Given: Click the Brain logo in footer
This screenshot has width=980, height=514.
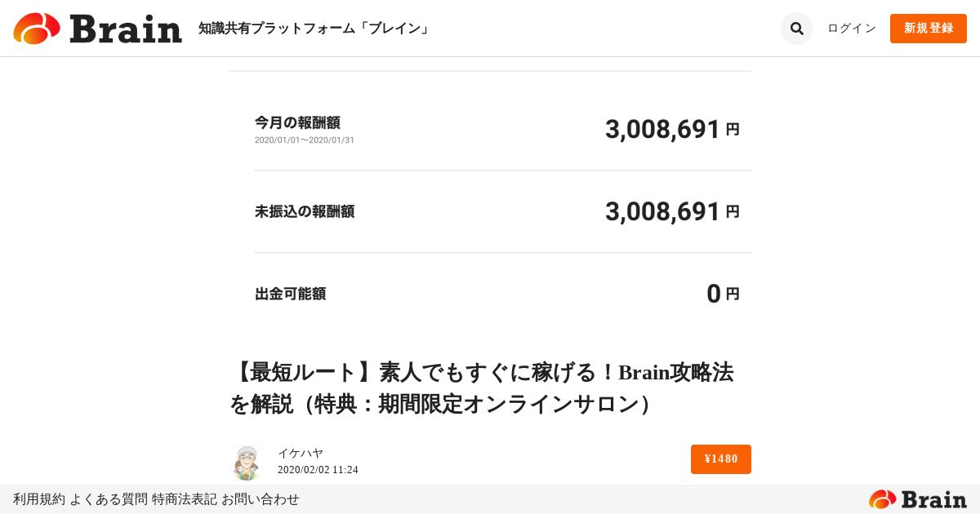Looking at the screenshot, I should (917, 499).
